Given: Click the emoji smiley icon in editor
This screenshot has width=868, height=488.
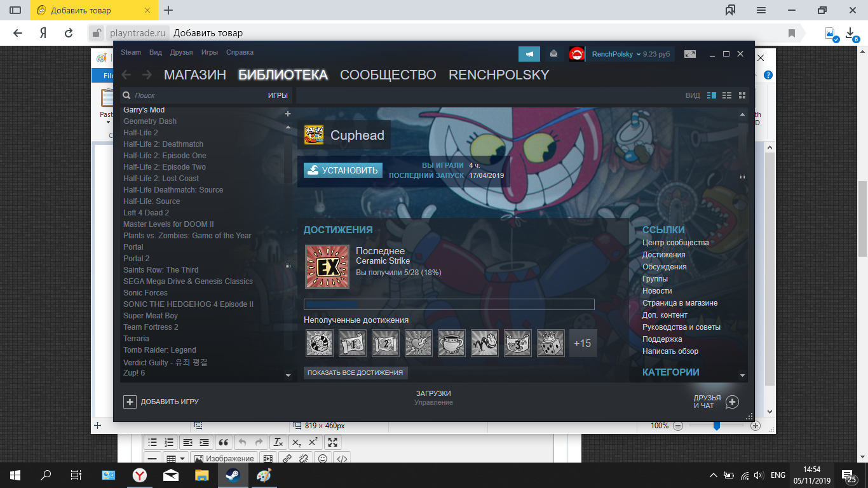Looking at the screenshot, I should click(323, 458).
